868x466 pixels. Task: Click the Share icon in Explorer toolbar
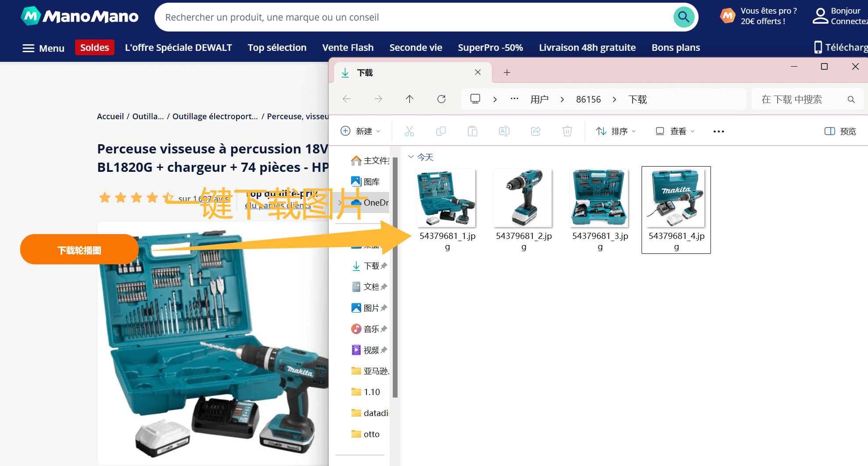536,131
